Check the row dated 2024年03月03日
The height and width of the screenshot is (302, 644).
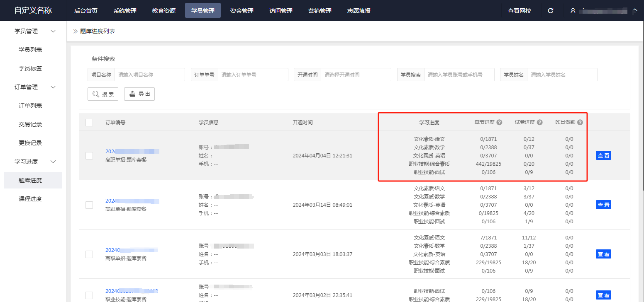click(x=89, y=254)
